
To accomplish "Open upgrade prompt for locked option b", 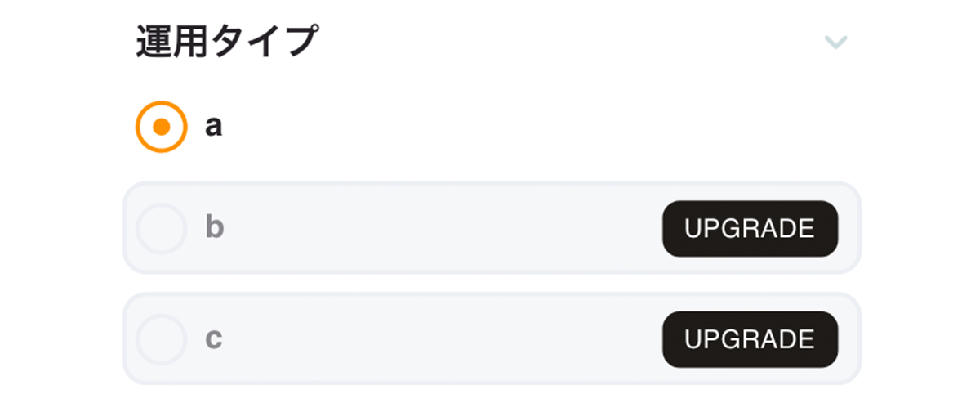I will point(750,229).
